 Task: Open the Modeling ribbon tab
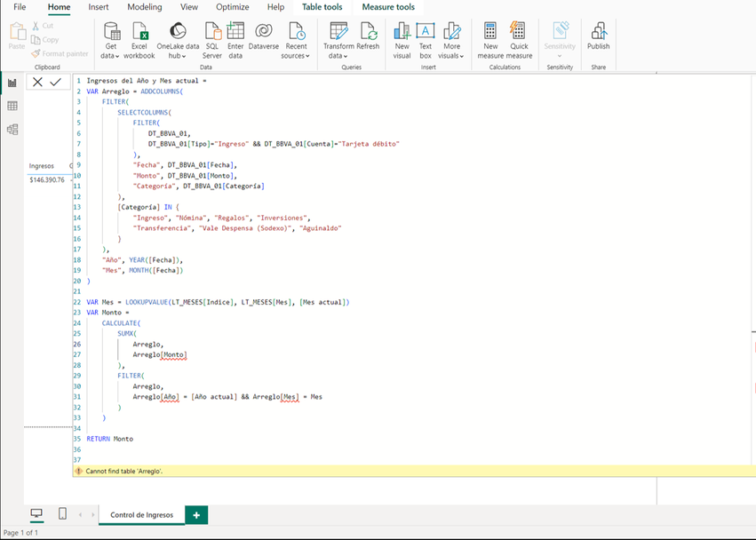click(145, 7)
